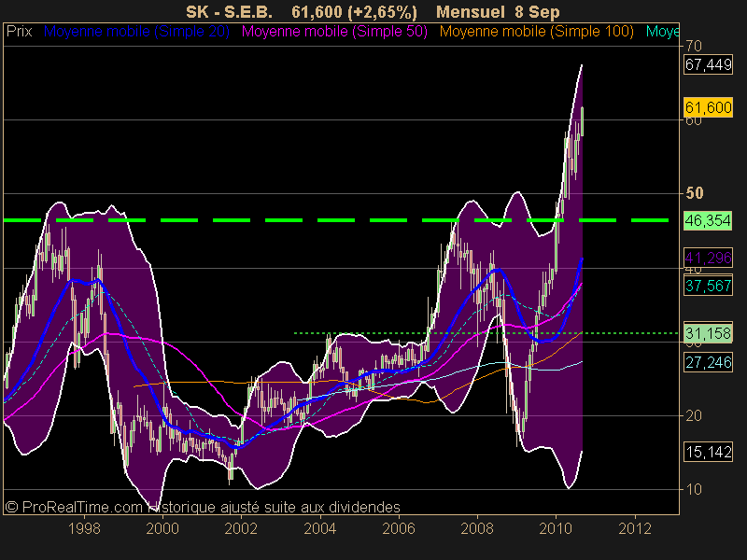The image size is (747, 560).
Task: Click the 27,246 value label
Action: 708,363
